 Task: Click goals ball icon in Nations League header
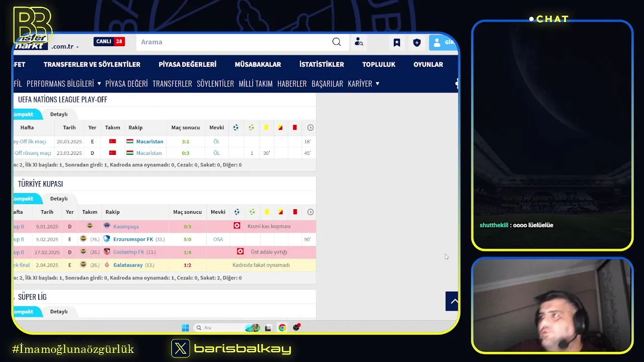point(235,128)
